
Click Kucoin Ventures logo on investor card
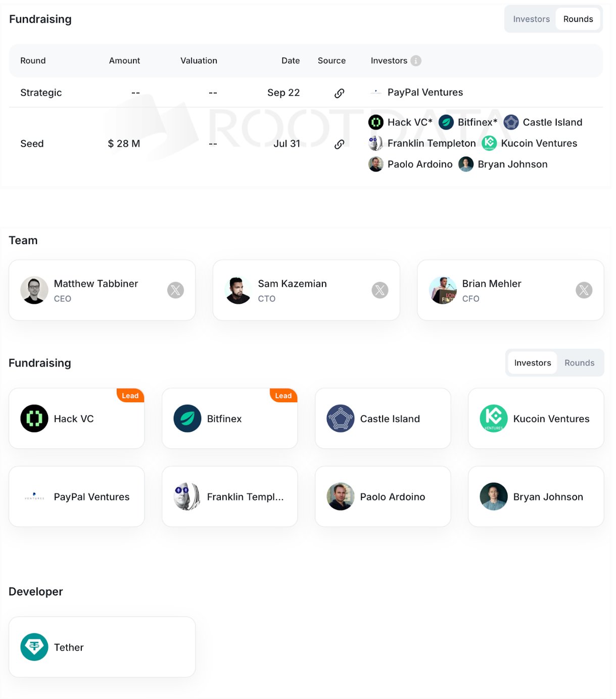(x=494, y=418)
